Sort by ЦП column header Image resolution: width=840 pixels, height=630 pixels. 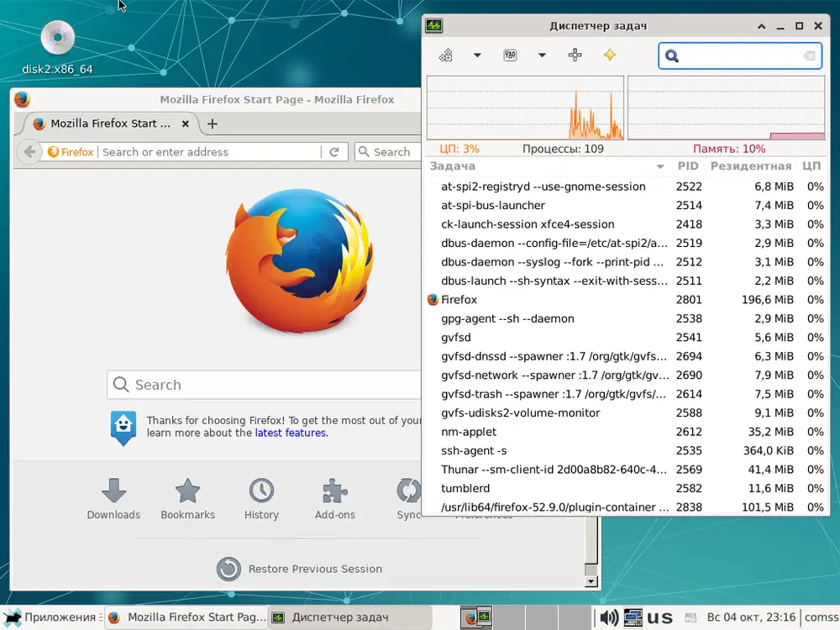[x=811, y=166]
